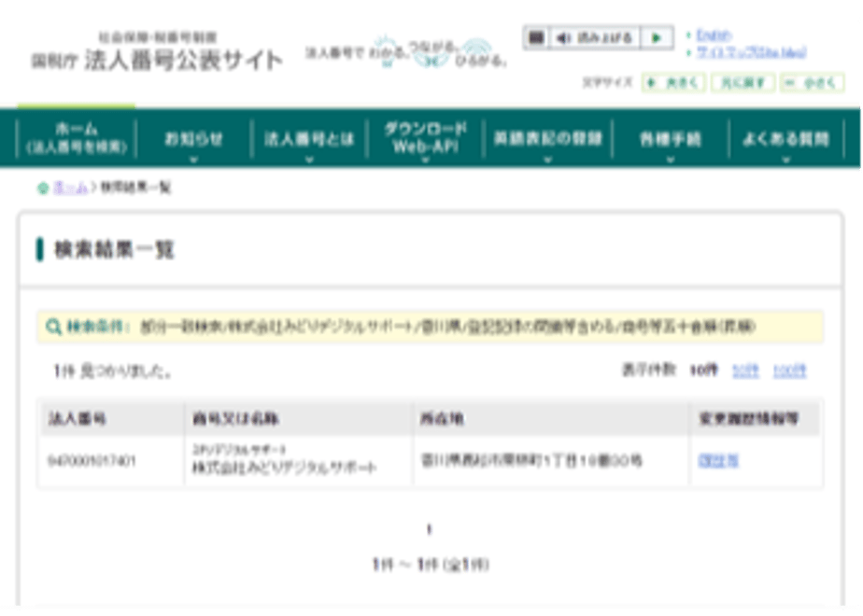Screen dimensions: 863x616
Task: Click the 検索結果一覧 page heading
Action: click(x=114, y=250)
